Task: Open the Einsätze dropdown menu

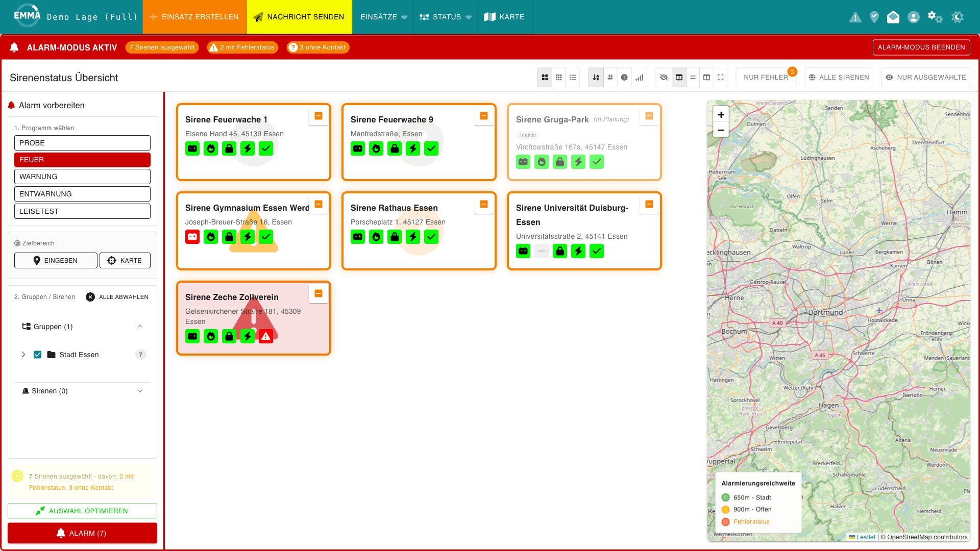Action: click(x=383, y=17)
